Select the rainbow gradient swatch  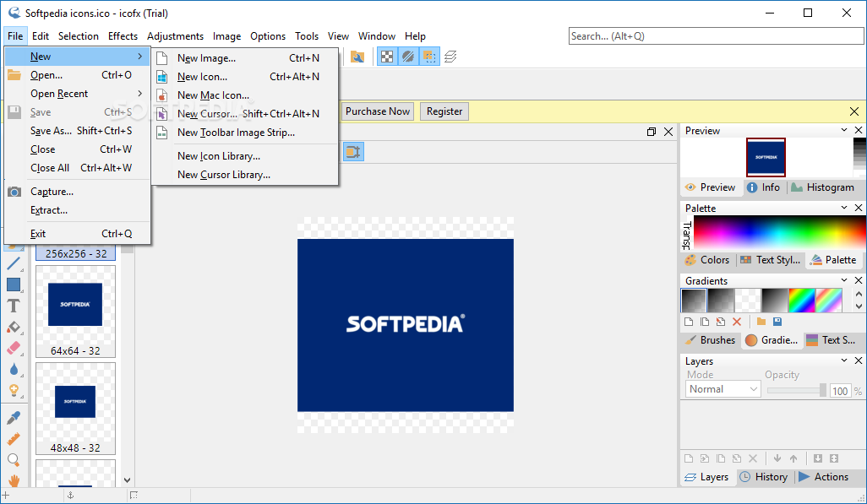point(802,301)
